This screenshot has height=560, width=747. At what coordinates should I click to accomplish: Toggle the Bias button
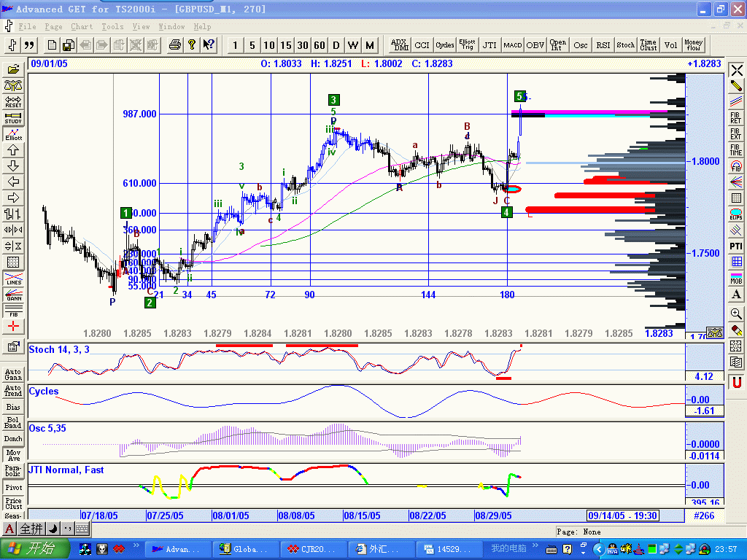[x=13, y=407]
